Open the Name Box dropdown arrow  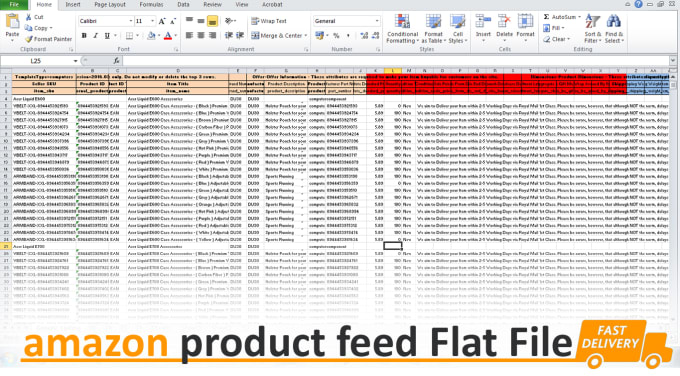pos(75,61)
